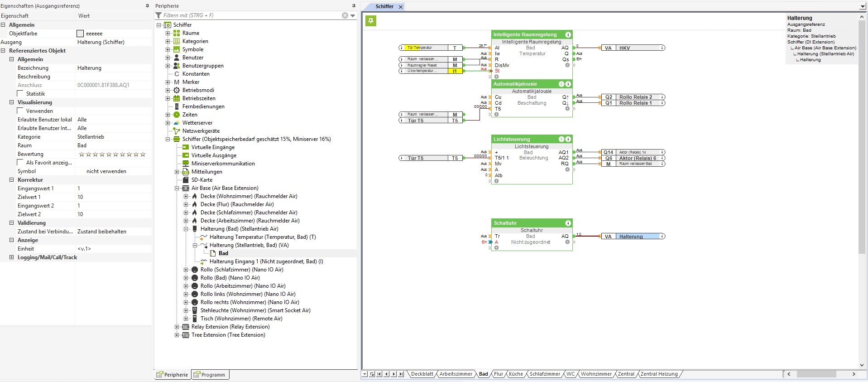Screen dimensions: 868x382
Task: Click the info icon on Intelligente Raumregelung
Action: click(x=568, y=34)
